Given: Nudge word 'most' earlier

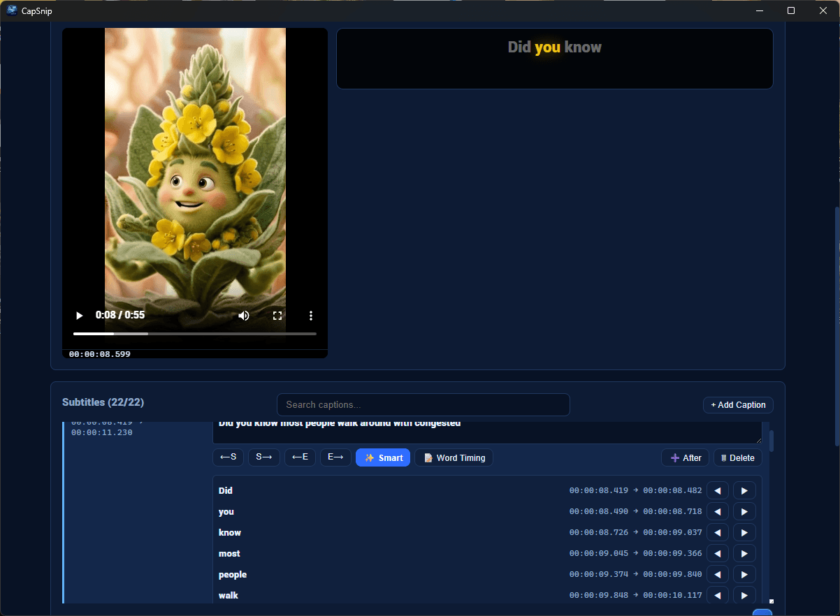Looking at the screenshot, I should click(718, 554).
